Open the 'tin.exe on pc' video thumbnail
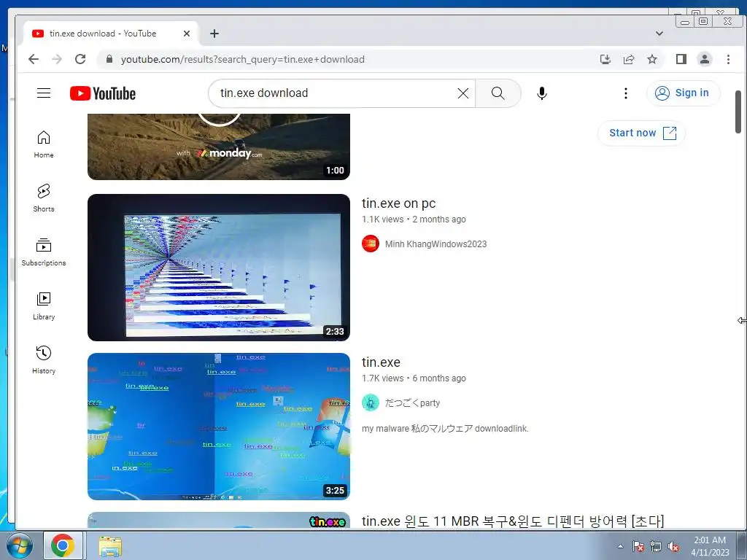Viewport: 747px width, 560px height. (x=219, y=267)
